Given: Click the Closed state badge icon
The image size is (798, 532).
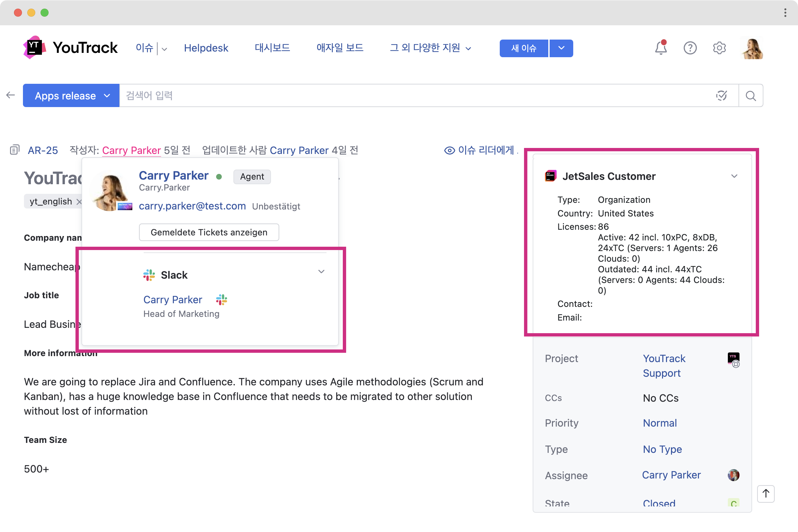Looking at the screenshot, I should (733, 503).
